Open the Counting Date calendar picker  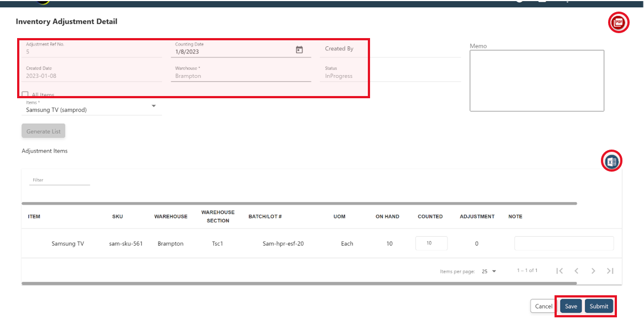click(x=299, y=50)
